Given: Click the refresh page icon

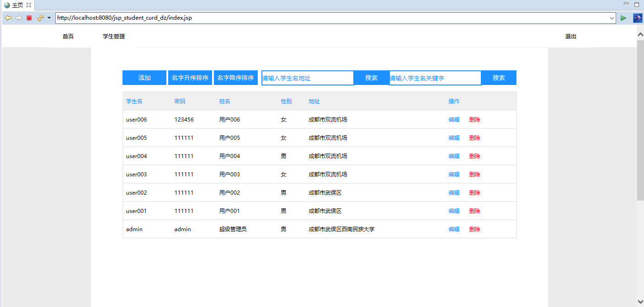Looking at the screenshot, I should (39, 18).
